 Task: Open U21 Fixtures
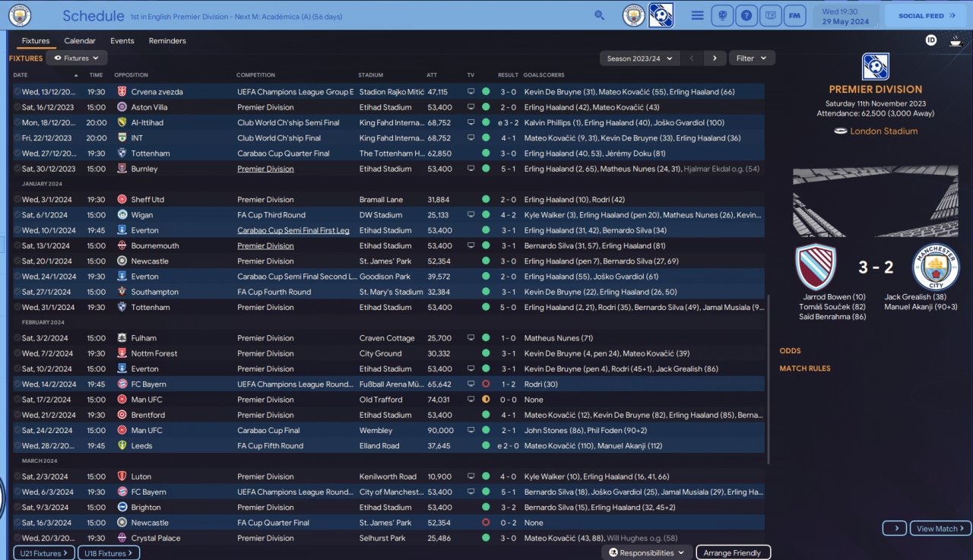click(x=43, y=553)
